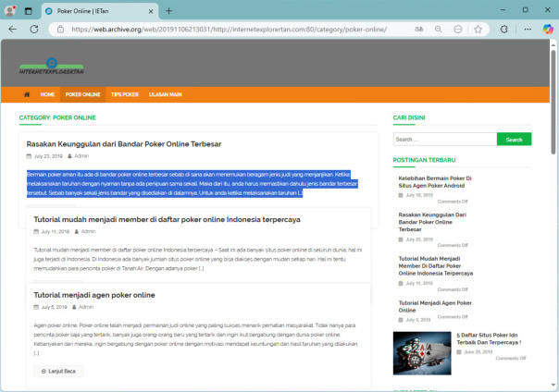Viewport: 559px width, 392px height.
Task: Click June 20, 2019 sidebar date
Action: (478, 351)
